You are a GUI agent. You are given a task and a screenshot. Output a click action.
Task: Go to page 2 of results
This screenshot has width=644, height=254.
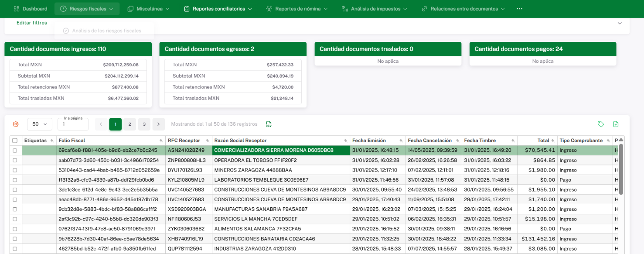tap(129, 124)
